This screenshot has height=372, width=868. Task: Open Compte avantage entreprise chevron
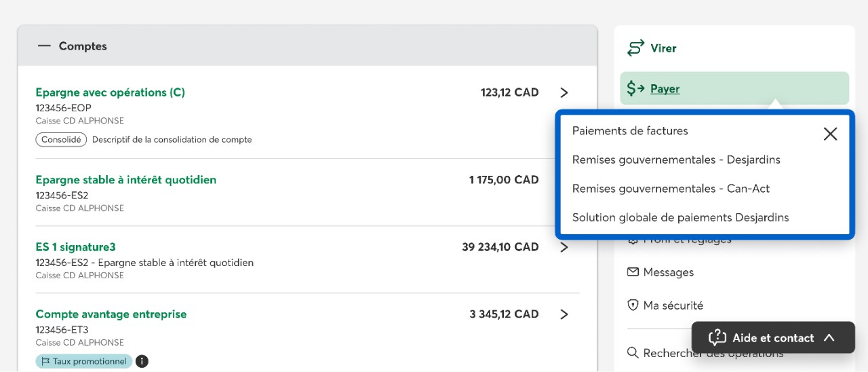tap(564, 314)
